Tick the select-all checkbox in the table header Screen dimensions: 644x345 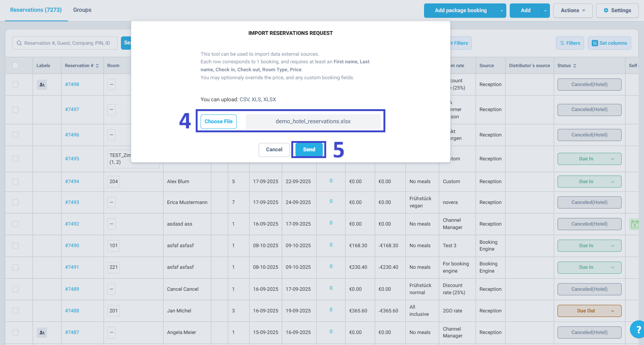point(16,66)
